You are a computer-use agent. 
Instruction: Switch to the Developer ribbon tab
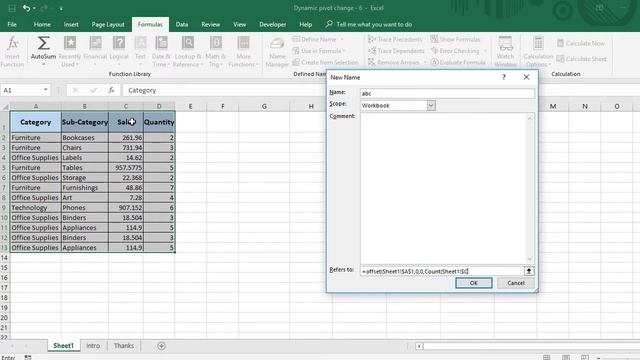coord(273,24)
